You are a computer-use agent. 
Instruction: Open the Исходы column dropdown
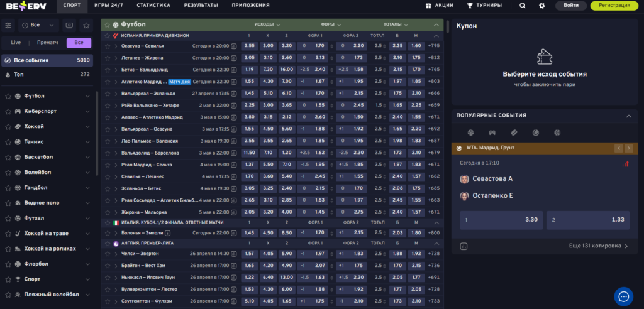(267, 24)
